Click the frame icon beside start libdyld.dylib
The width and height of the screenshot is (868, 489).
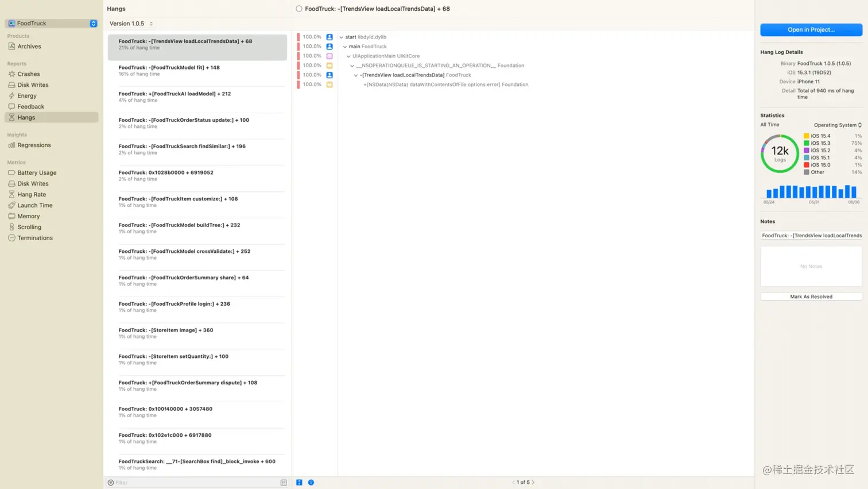[330, 37]
